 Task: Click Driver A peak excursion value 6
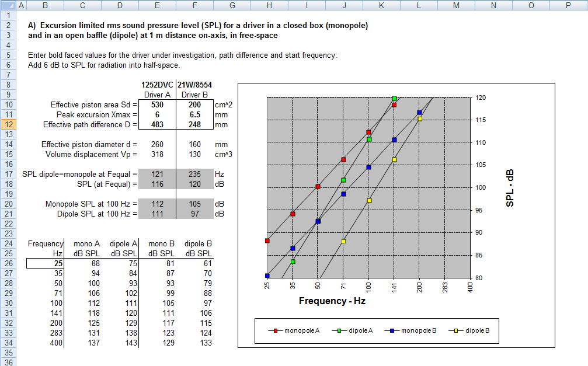click(157, 115)
